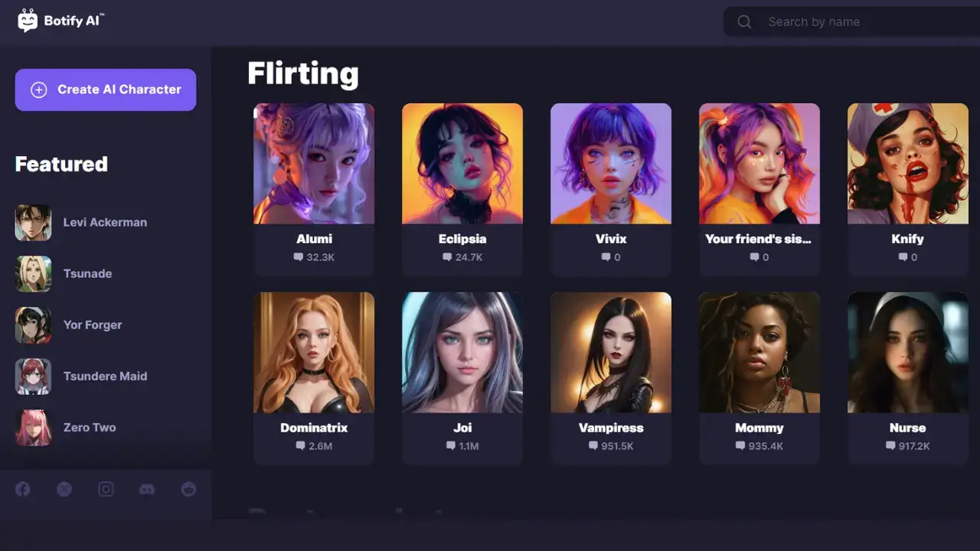The image size is (980, 551).
Task: Select the Eclipsia character portrait
Action: 462,164
